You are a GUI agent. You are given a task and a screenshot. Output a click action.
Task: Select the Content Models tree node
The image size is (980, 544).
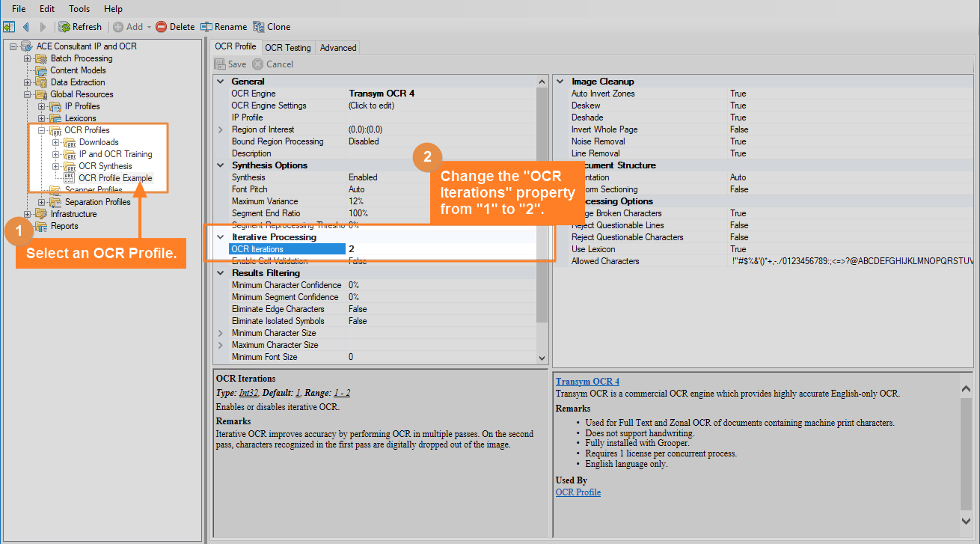click(x=78, y=70)
